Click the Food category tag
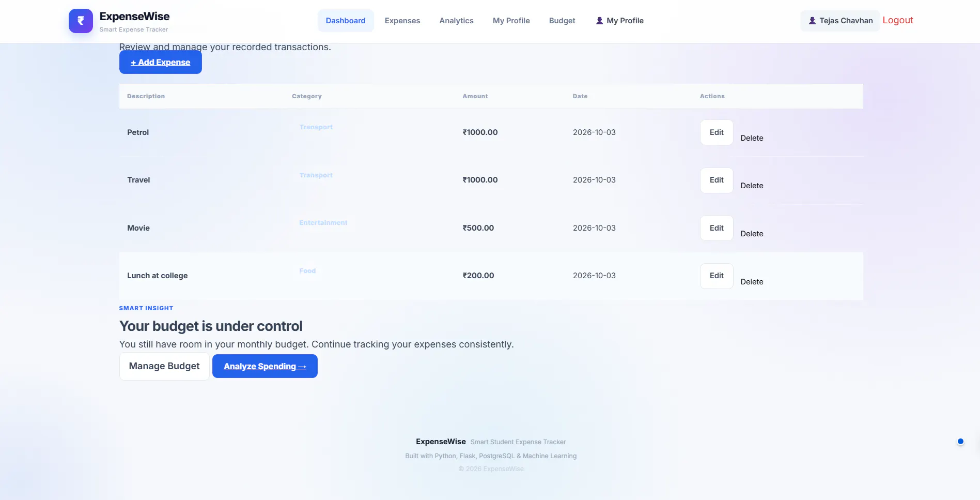The height and width of the screenshot is (500, 980). (307, 271)
